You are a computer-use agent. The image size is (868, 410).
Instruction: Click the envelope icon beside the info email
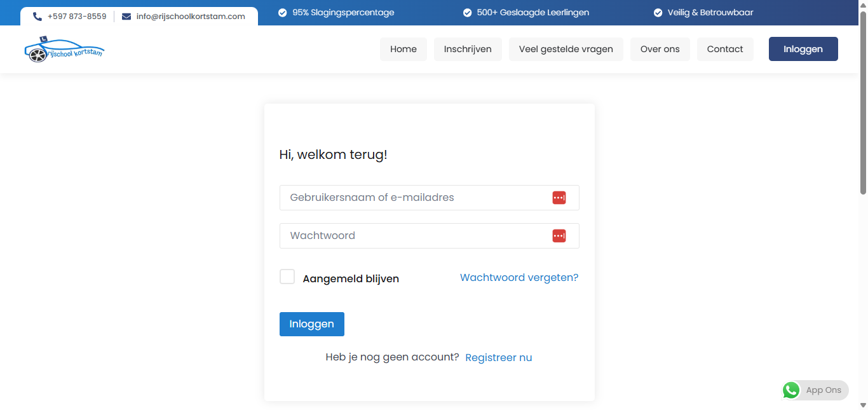[126, 17]
